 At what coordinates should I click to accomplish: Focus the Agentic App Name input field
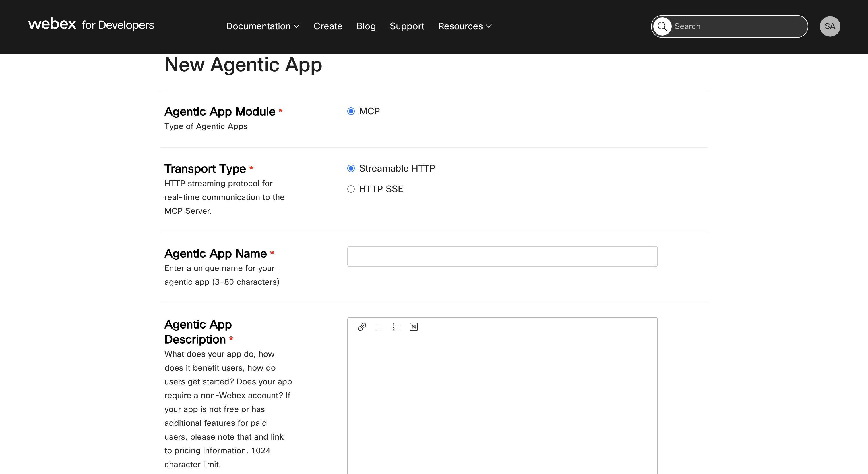tap(502, 257)
